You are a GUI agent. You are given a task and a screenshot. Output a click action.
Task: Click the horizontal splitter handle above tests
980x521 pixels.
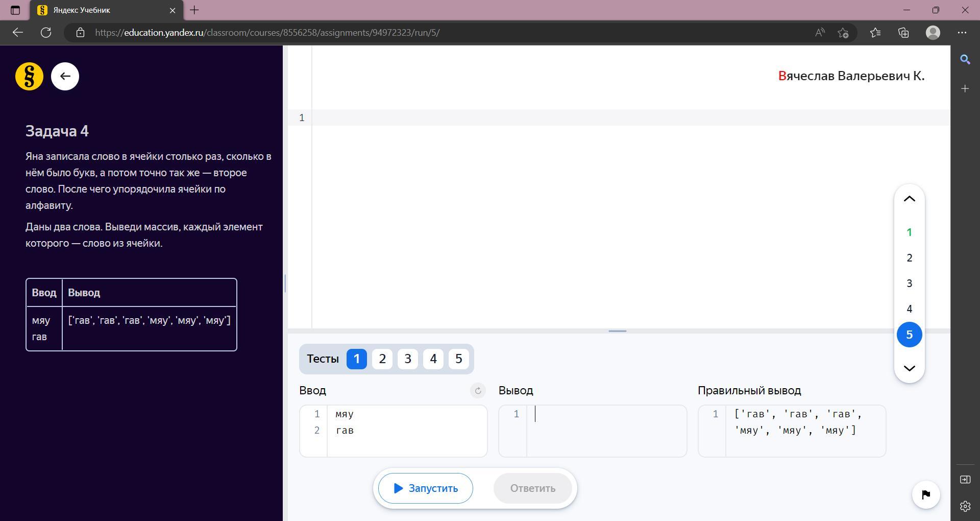click(x=618, y=331)
